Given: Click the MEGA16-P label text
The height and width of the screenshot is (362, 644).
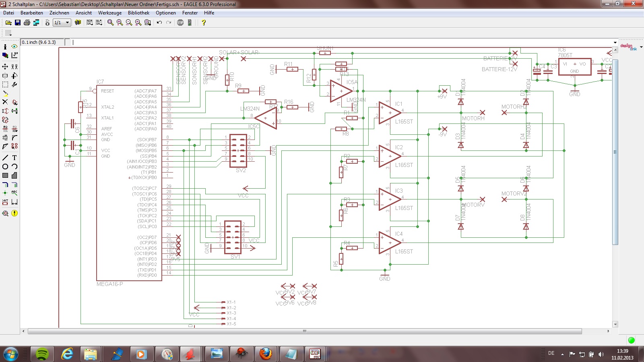Looking at the screenshot, I should (110, 284).
